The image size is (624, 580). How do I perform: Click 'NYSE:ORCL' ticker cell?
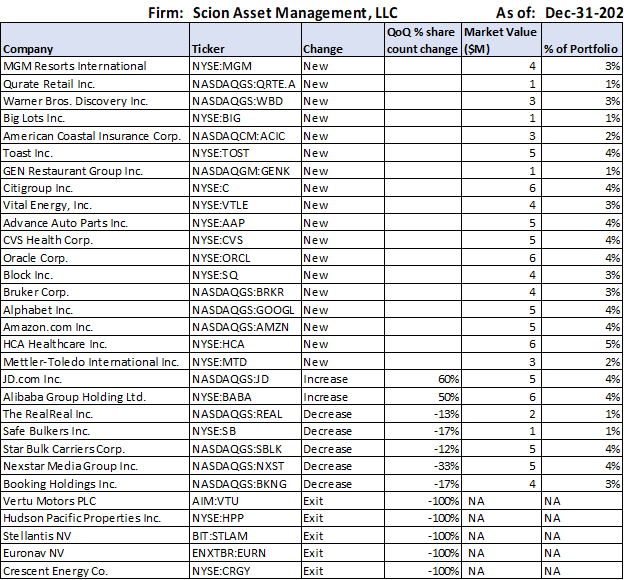coord(246,258)
